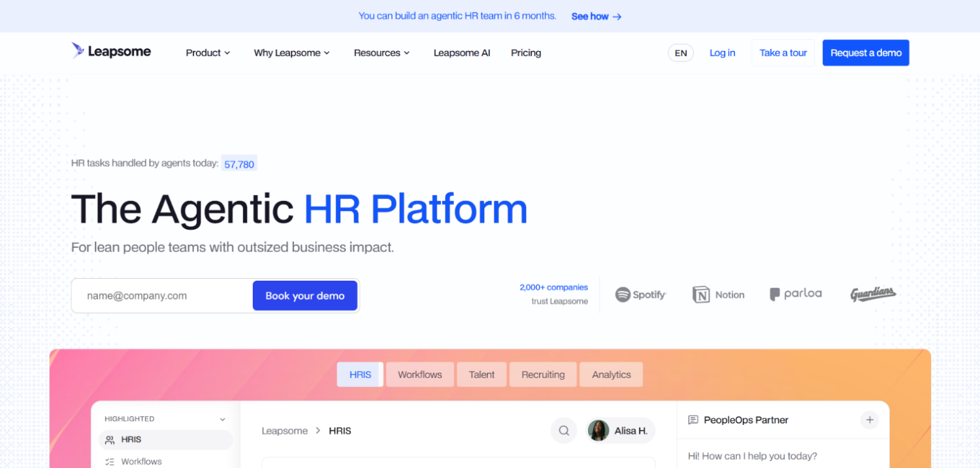Expand the Product menu
The image size is (980, 468).
pos(208,53)
